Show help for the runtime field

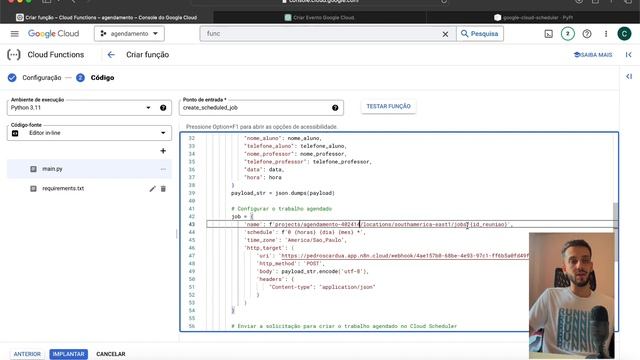pyautogui.click(x=163, y=108)
